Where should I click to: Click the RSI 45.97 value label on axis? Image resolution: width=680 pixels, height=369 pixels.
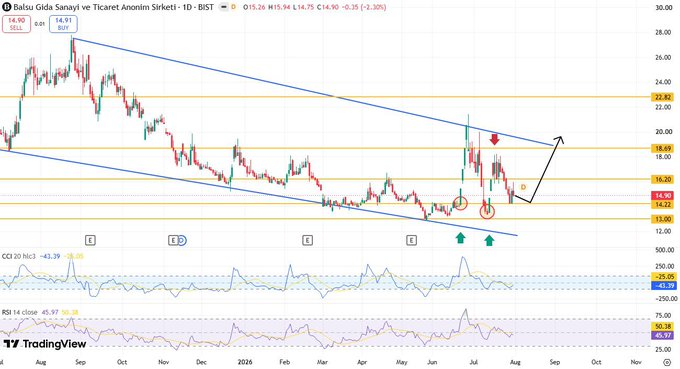(663, 335)
